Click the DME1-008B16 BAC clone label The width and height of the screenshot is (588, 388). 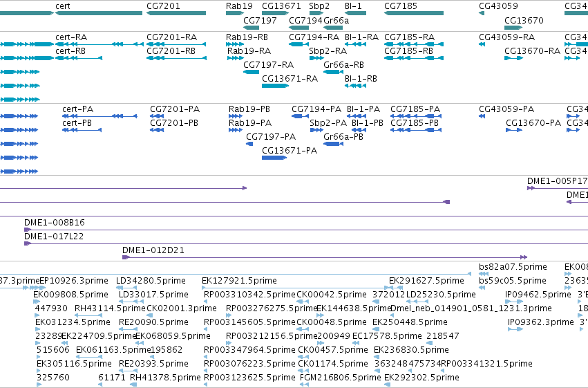(x=55, y=223)
